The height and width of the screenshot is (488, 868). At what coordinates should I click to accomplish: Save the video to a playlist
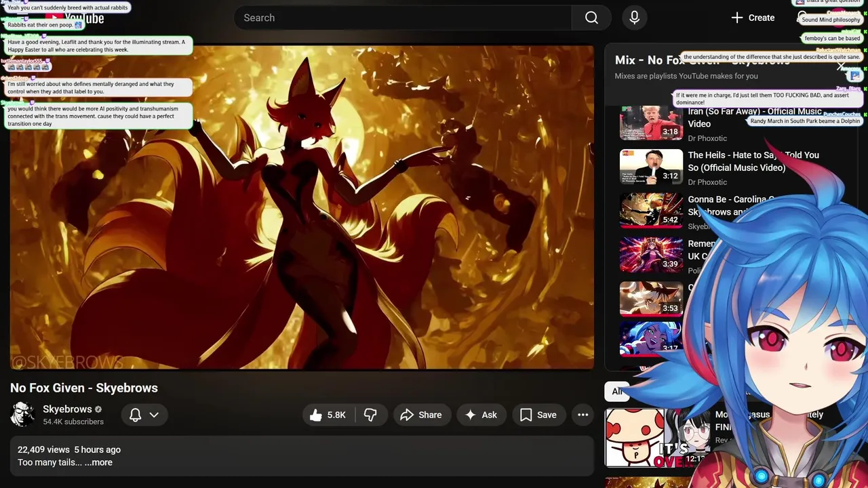538,415
